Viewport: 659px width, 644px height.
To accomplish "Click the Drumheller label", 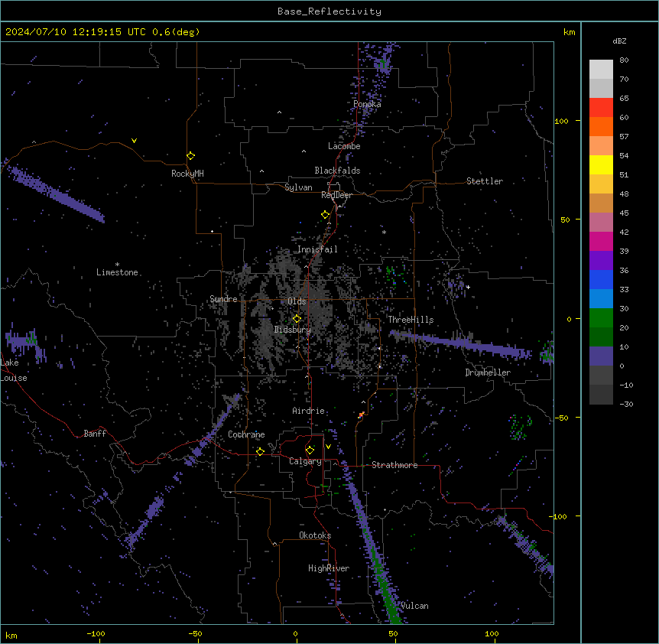I will tap(488, 372).
